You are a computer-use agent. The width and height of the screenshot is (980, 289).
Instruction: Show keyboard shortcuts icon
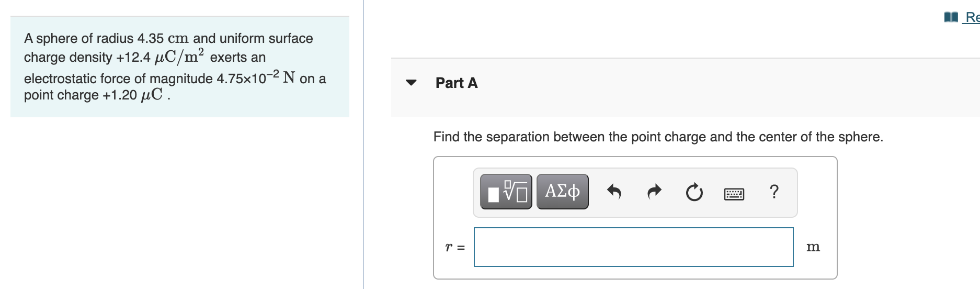pos(734,194)
